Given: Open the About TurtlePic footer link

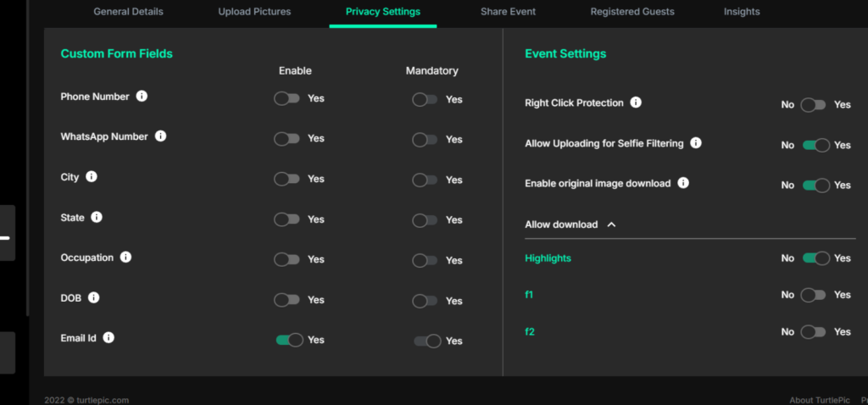Looking at the screenshot, I should click(820, 400).
